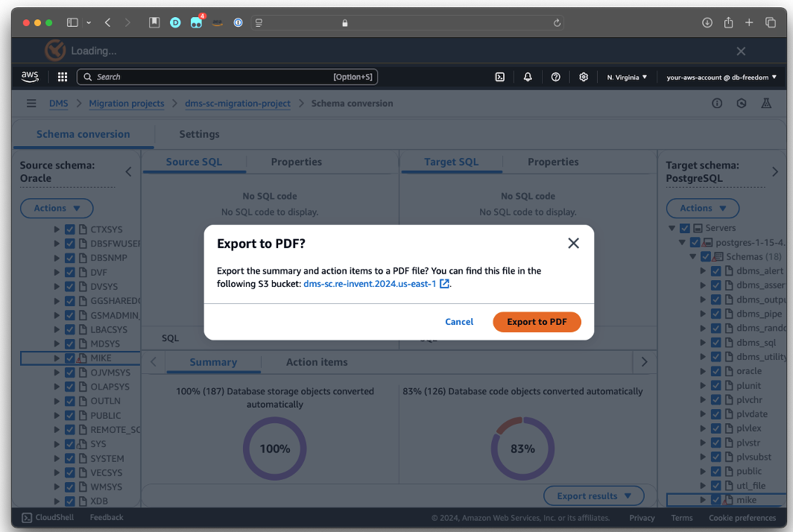Viewport: 793px width, 532px height.
Task: Open the AWS help question mark icon
Action: tap(555, 77)
